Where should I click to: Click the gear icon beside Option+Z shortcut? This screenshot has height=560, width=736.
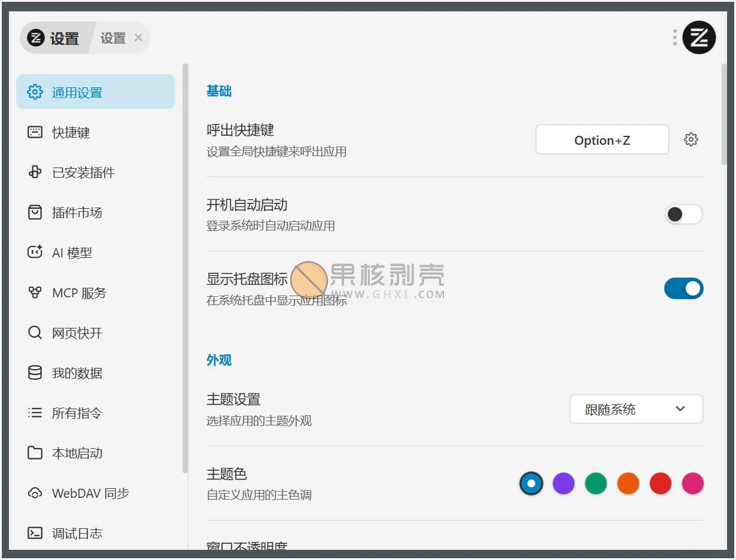click(691, 140)
